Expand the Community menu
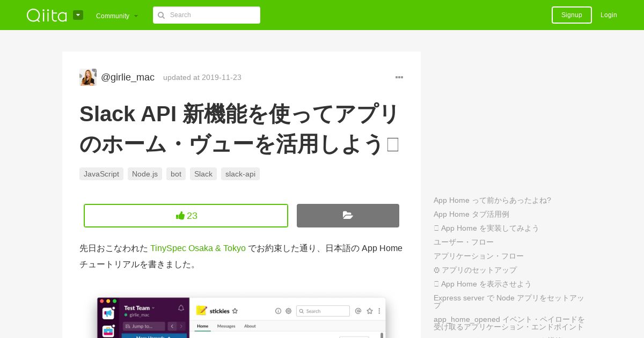Screen dimensions: 644x338 coord(117,16)
